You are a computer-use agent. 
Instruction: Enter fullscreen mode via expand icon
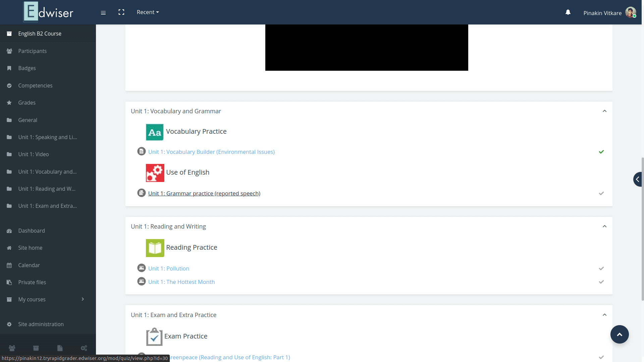point(121,12)
